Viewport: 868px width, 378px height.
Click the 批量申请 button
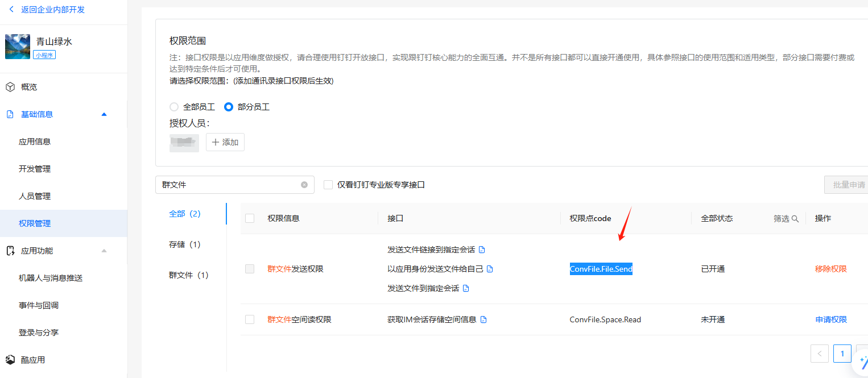point(847,185)
